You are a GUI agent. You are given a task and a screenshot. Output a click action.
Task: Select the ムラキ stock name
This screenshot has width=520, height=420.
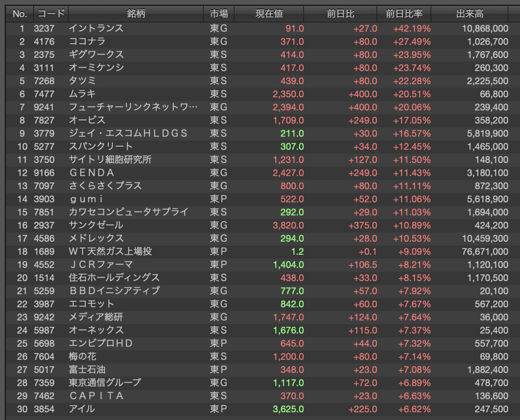click(x=82, y=94)
